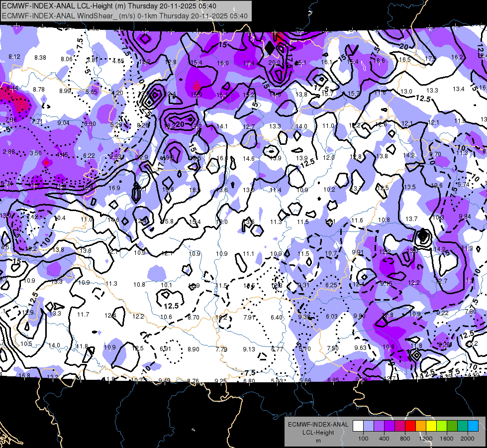Click the legend label '1200'
This screenshot has width=487, height=448.
[x=425, y=439]
